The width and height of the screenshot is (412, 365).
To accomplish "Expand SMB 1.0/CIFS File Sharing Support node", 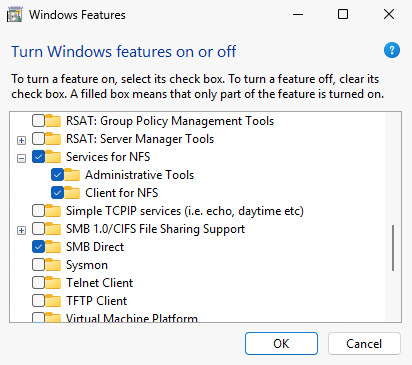I will coord(21,230).
